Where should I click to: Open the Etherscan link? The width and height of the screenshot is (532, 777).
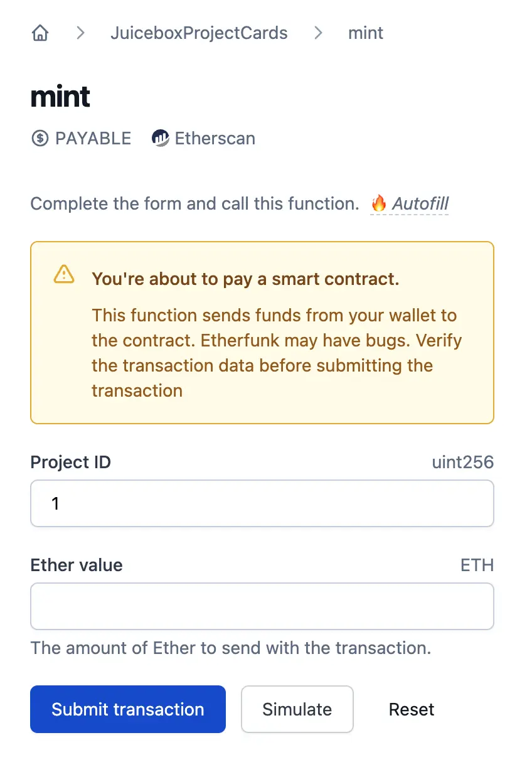[215, 138]
